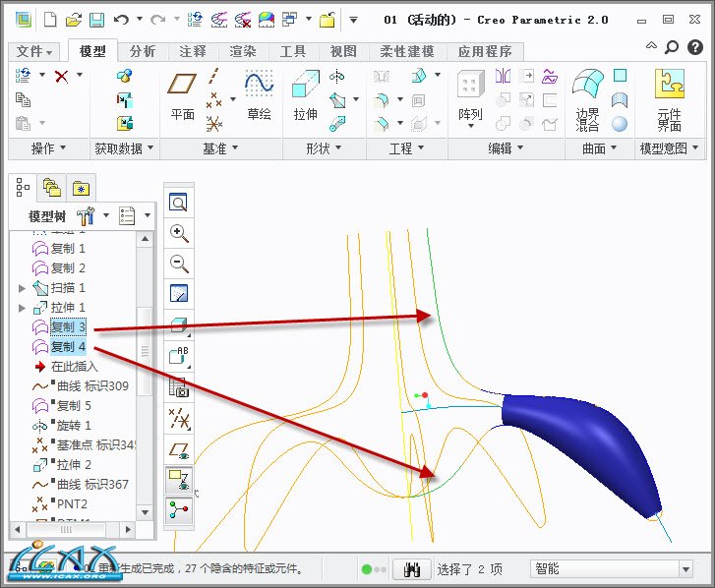Viewport: 715px width, 588px height.
Task: Open the 智能 selection filter combo box
Action: pyautogui.click(x=611, y=569)
